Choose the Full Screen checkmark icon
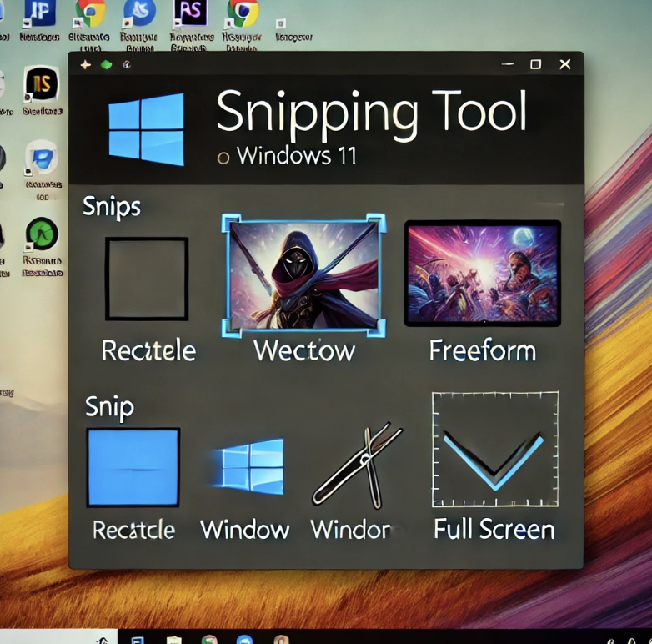Screen dimensions: 652x644 (495, 449)
